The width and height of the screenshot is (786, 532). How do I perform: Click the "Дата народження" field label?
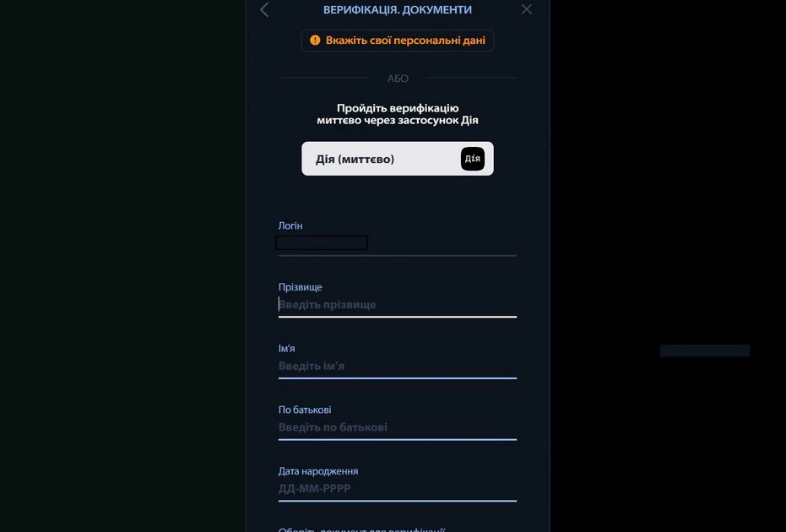318,471
